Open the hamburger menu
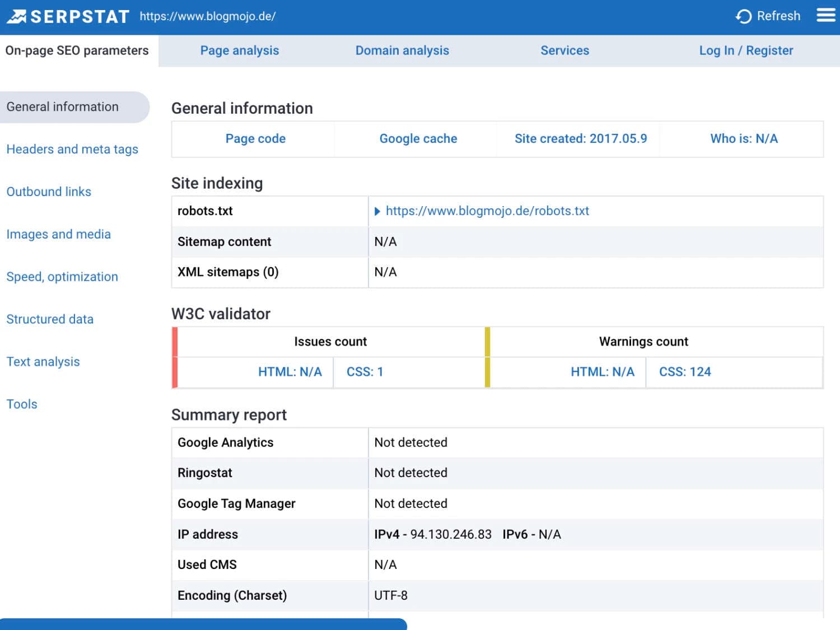Screen dimensions: 840x630 (x=825, y=16)
